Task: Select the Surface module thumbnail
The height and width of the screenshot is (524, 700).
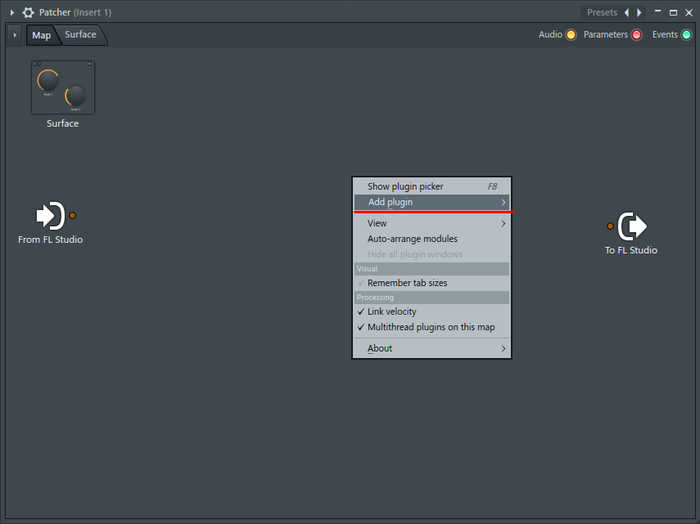Action: tap(63, 87)
